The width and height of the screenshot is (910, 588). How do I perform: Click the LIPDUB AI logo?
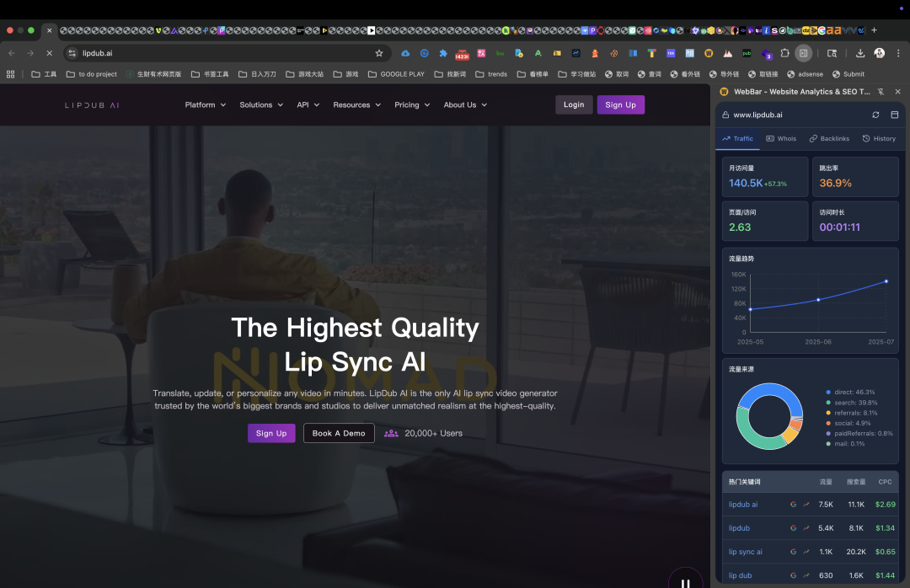click(92, 105)
